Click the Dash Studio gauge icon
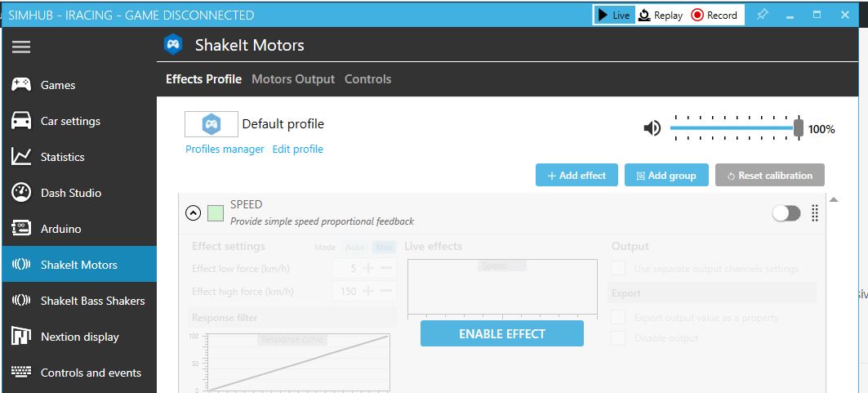 pos(21,193)
